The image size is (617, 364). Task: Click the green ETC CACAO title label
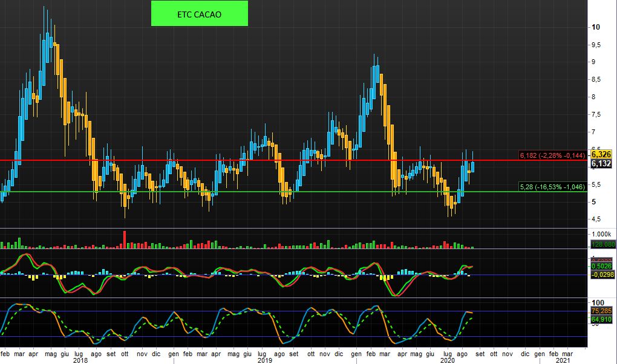[x=199, y=13]
